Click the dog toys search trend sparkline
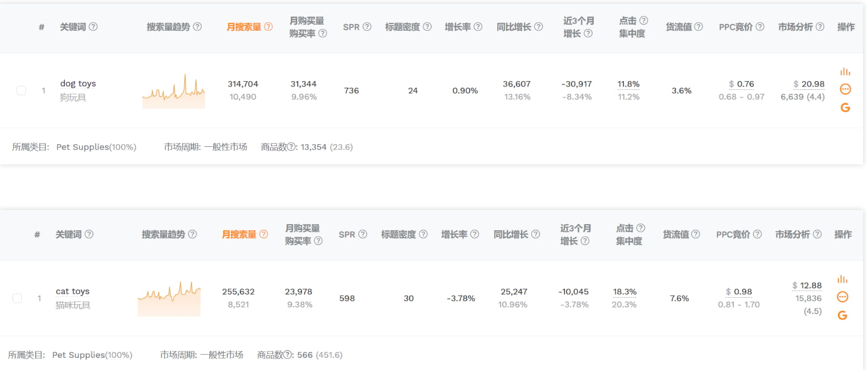 pyautogui.click(x=173, y=91)
